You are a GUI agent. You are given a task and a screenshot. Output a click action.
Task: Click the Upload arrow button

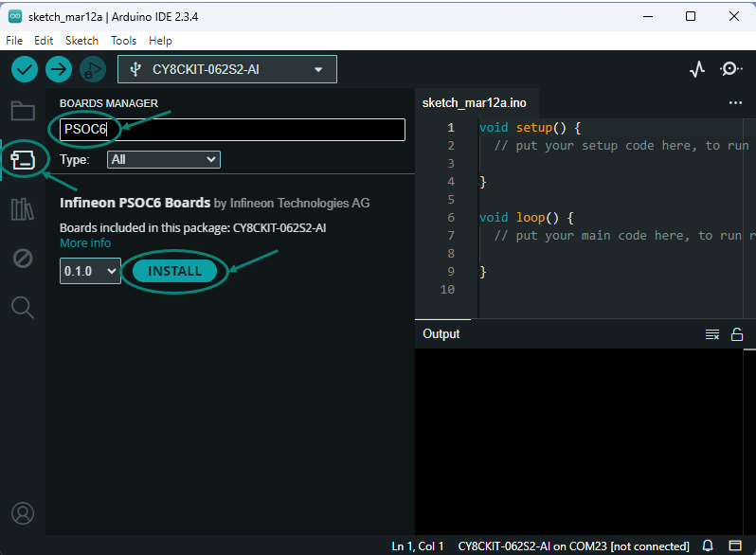tap(59, 69)
